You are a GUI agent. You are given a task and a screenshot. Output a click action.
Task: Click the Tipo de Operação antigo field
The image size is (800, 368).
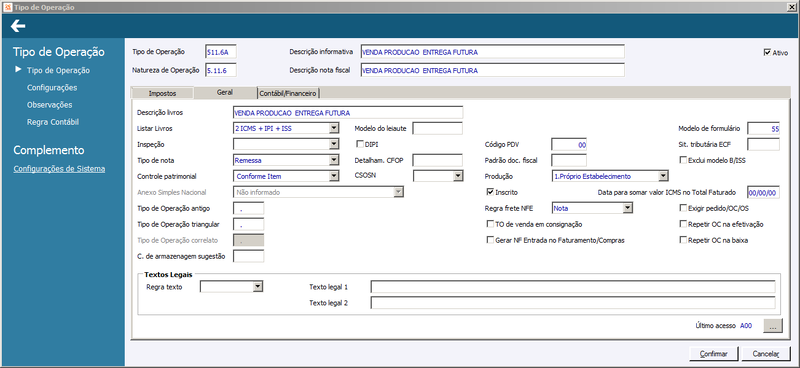(x=248, y=208)
